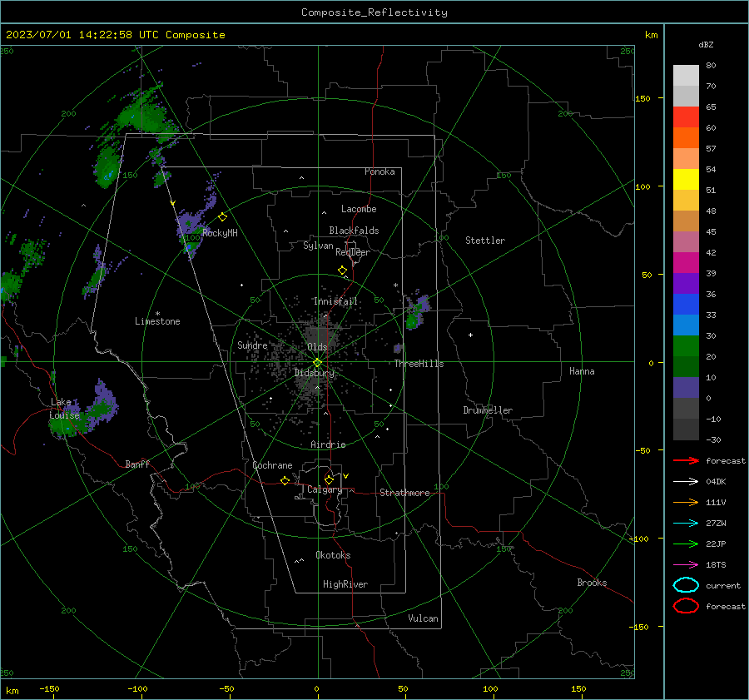Click the radar center diamond above Didsbury
Screen dimensions: 749x700
point(318,363)
